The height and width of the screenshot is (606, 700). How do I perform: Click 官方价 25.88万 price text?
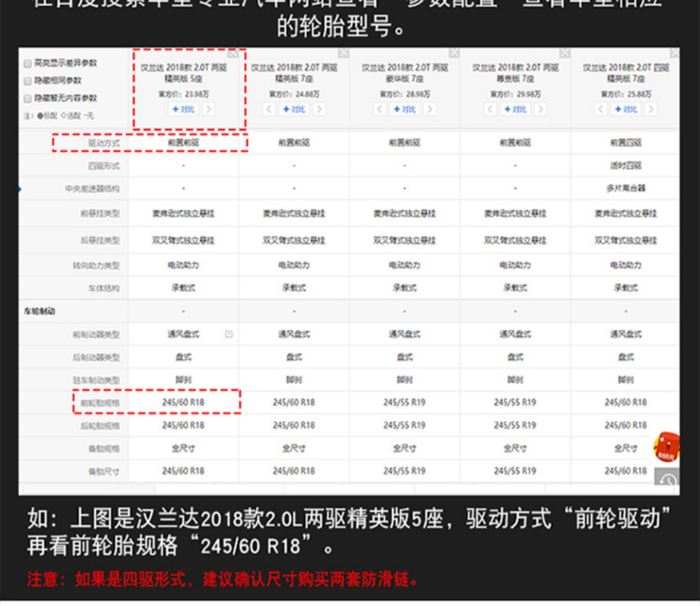coord(626,94)
